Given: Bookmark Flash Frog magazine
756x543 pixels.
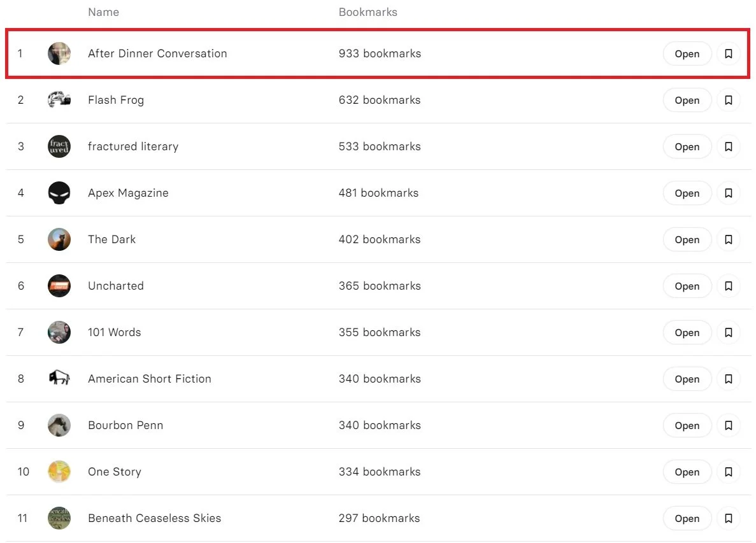Looking at the screenshot, I should tap(728, 100).
